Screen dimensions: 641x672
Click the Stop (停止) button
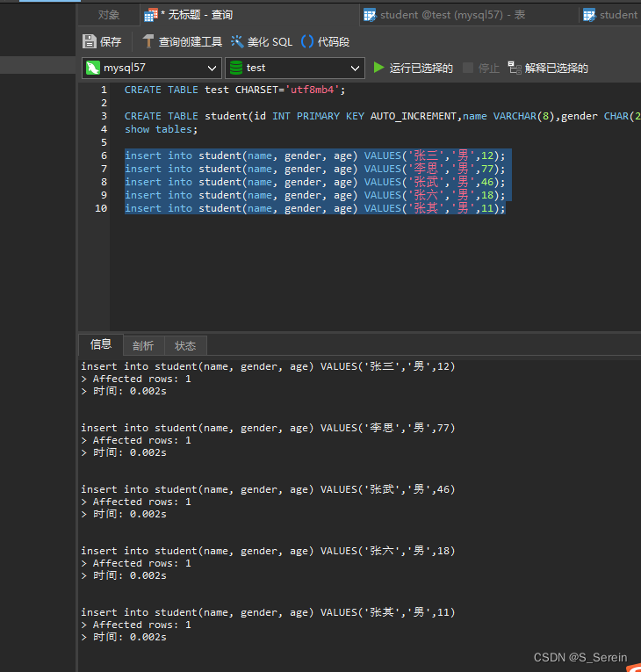(x=481, y=68)
